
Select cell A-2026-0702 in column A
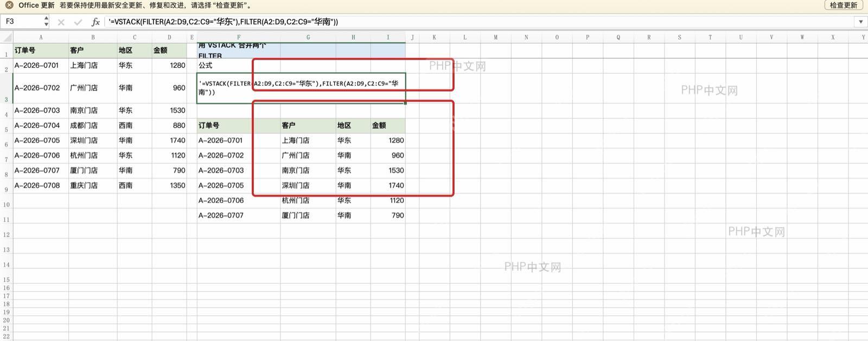click(x=41, y=88)
